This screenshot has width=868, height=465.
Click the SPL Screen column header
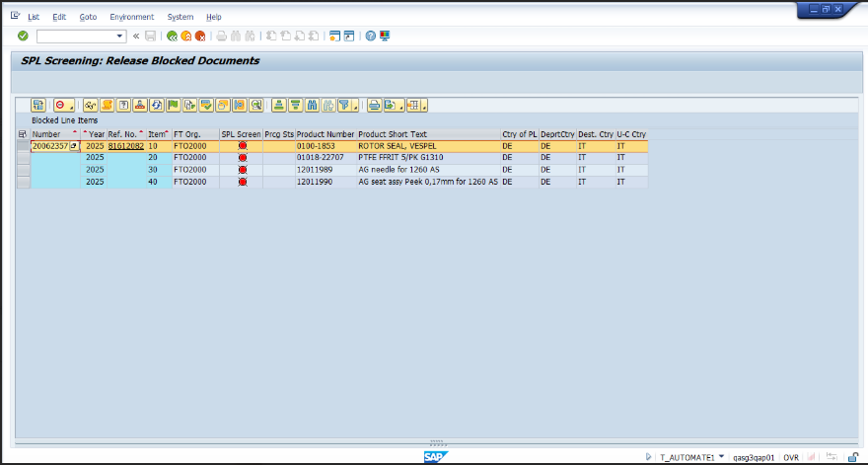pos(241,134)
